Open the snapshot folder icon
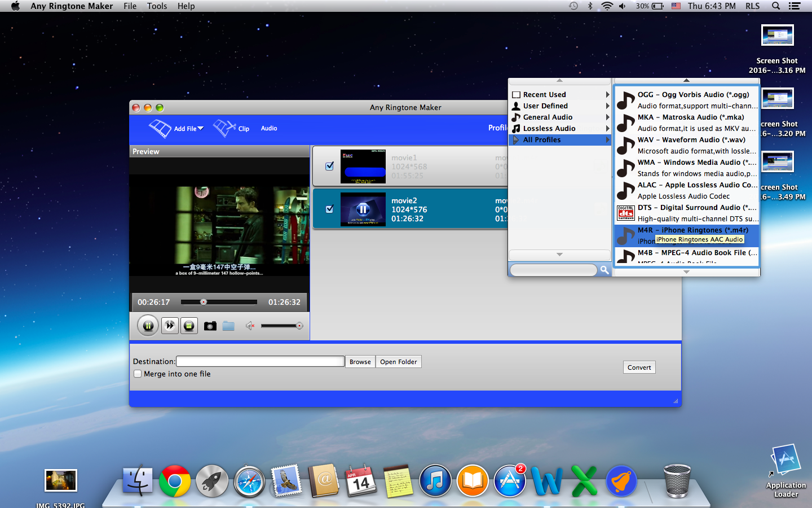 (228, 326)
